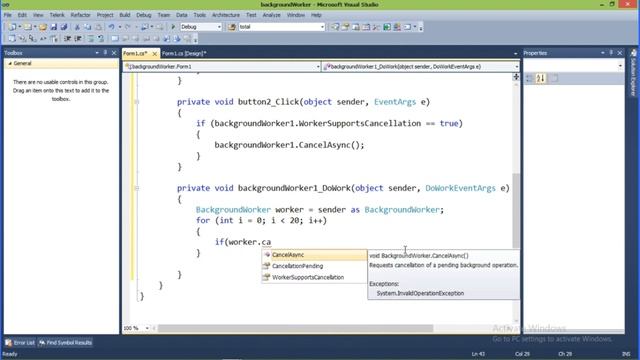Click the Decrease Indent icon
The image size is (640, 360).
(67, 39)
